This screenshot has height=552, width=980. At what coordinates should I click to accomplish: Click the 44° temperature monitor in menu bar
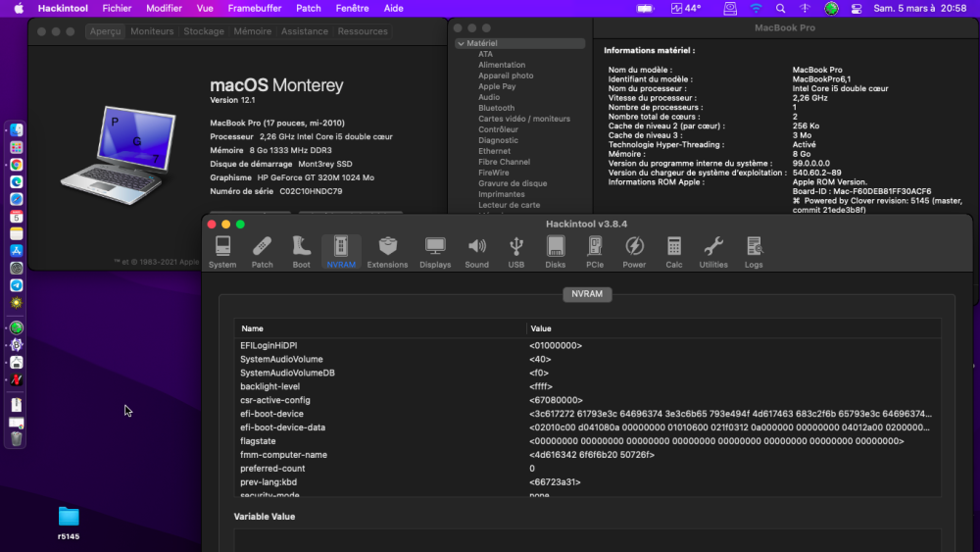tap(686, 8)
